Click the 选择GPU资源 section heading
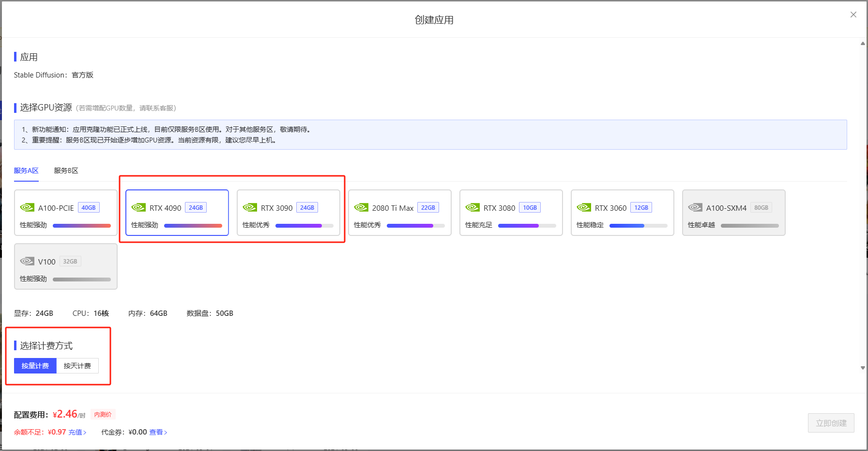 pos(46,108)
